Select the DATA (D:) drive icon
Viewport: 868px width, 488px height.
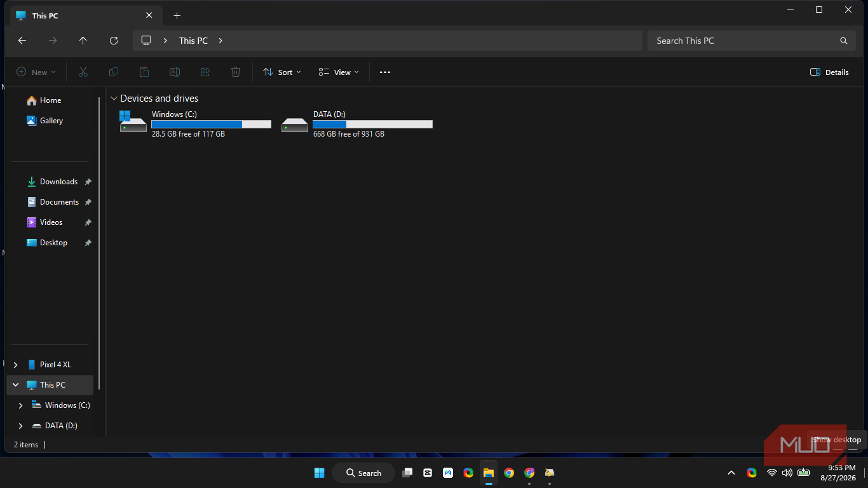295,125
